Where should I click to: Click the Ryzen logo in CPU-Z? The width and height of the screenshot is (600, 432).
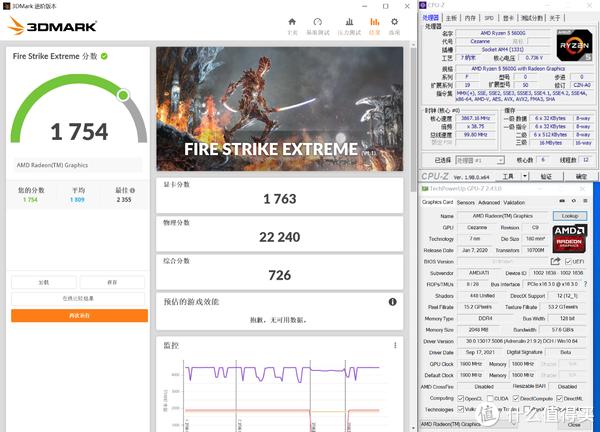(x=574, y=45)
